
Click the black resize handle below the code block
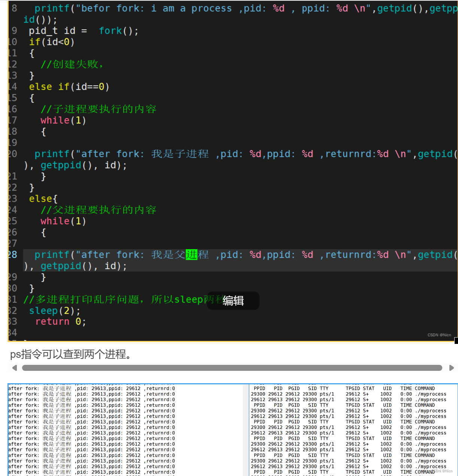click(455, 341)
